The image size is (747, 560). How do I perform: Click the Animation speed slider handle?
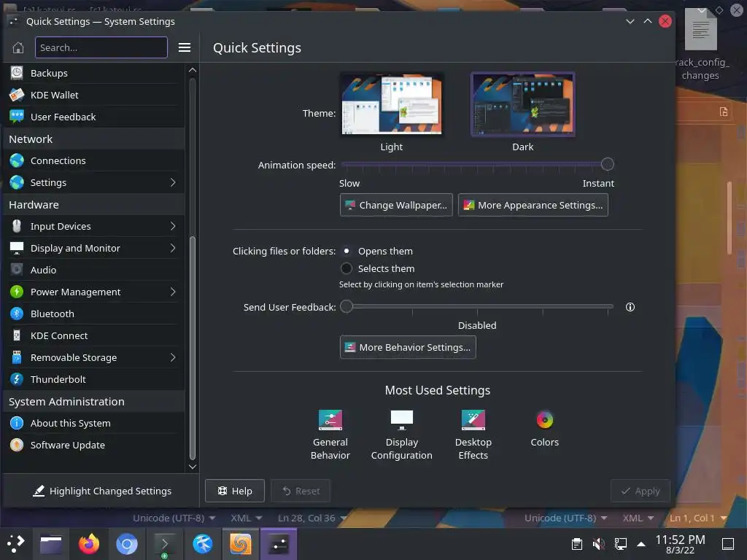[x=607, y=164]
